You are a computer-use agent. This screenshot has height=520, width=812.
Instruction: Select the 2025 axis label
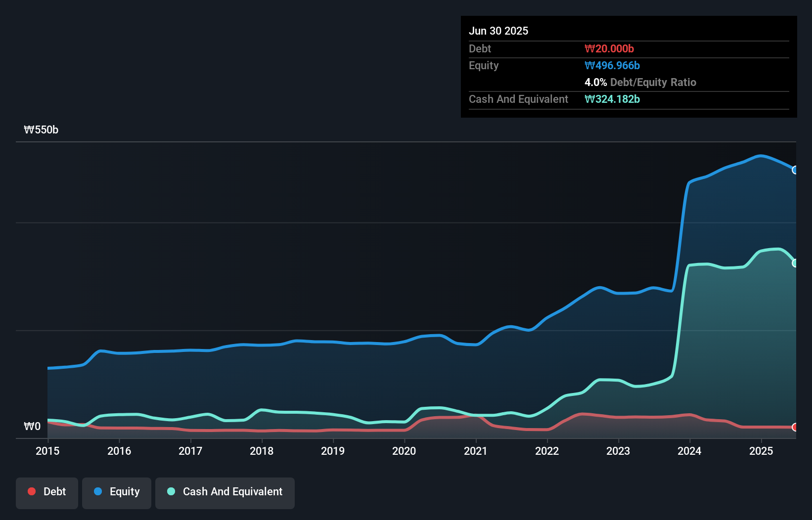[x=761, y=451]
